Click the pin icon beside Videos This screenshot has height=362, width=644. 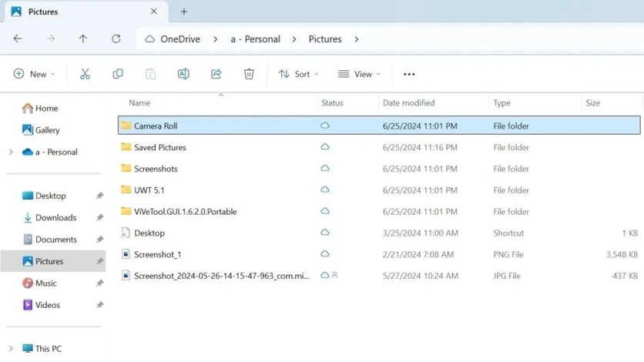(100, 305)
